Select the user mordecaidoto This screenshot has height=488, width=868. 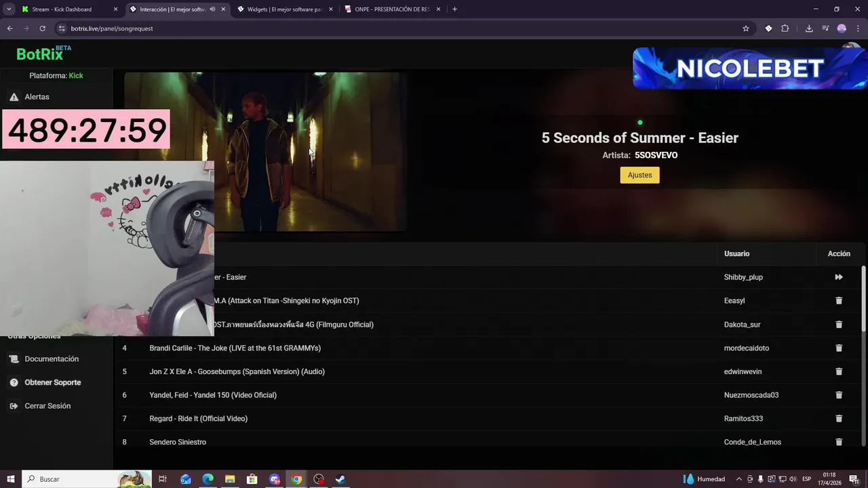tap(746, 348)
